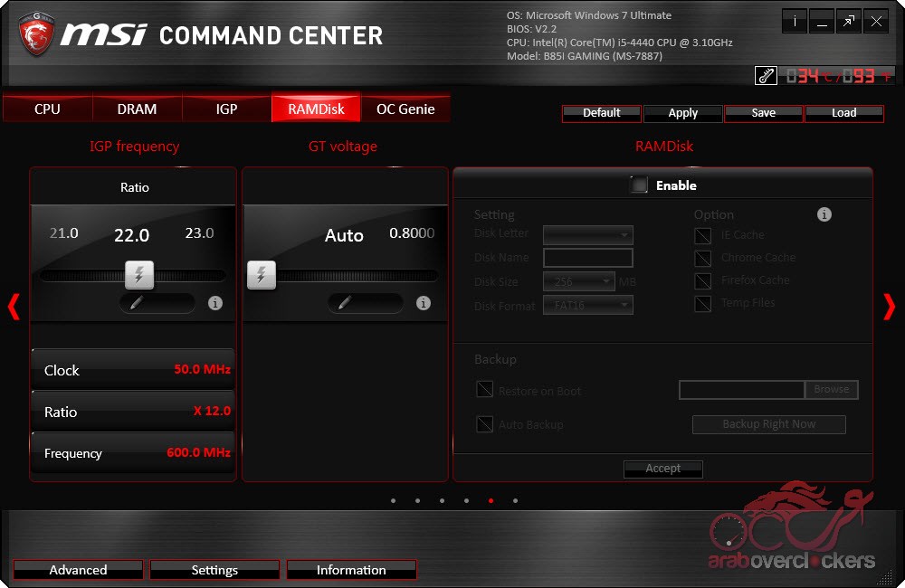Image resolution: width=905 pixels, height=588 pixels.
Task: Open the OC Genie tab
Action: pos(405,109)
